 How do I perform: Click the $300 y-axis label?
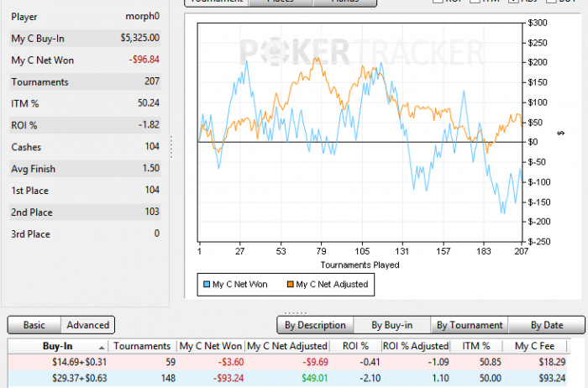(x=538, y=23)
